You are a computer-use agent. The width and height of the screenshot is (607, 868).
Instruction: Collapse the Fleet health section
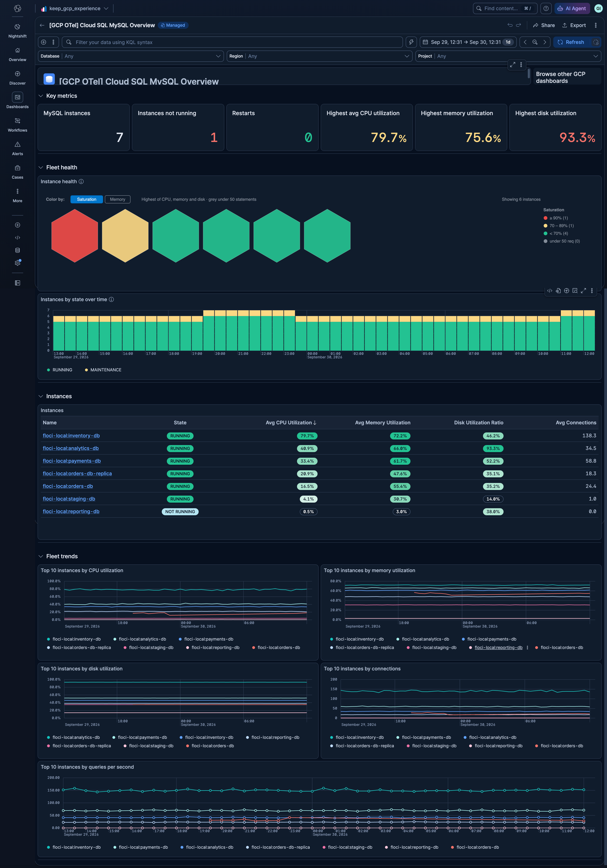click(41, 167)
